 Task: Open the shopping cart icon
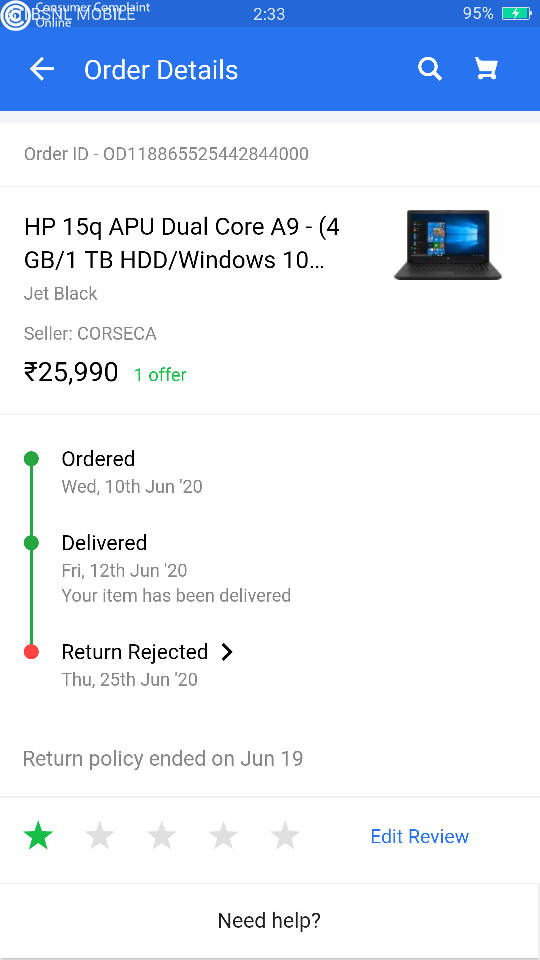coord(487,69)
